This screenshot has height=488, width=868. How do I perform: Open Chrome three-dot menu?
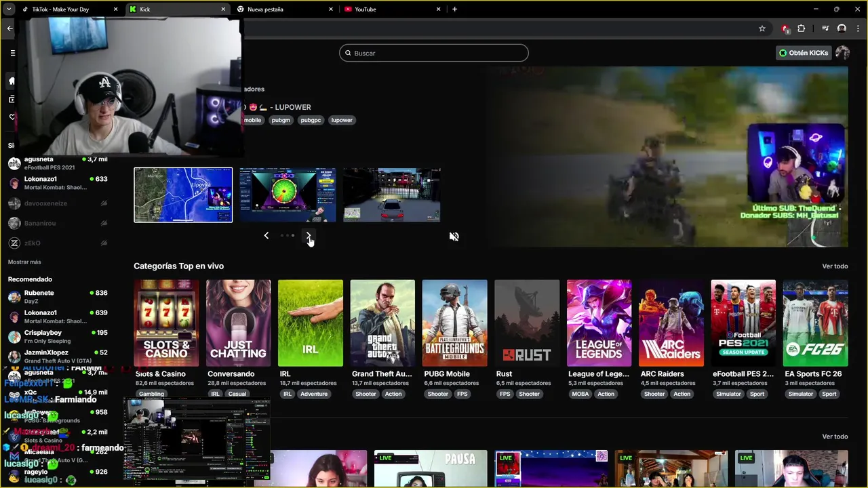(858, 28)
